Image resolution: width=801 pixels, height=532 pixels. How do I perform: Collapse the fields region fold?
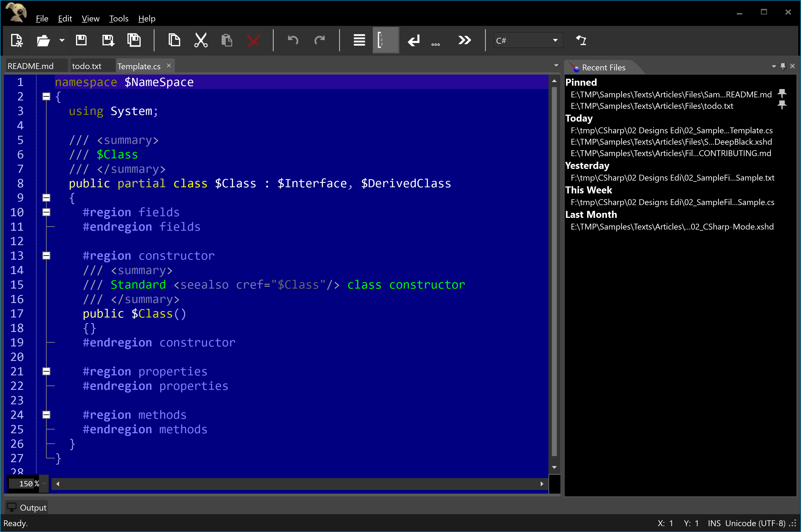46,212
